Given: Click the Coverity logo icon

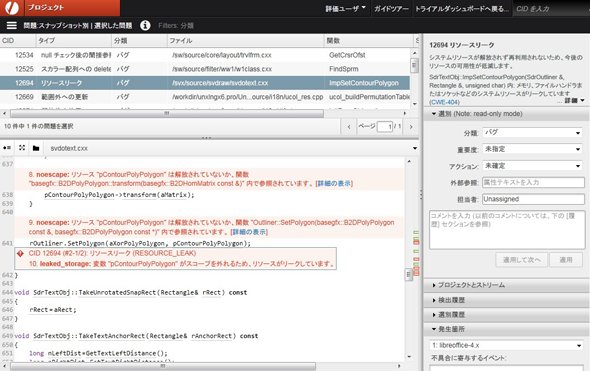Looking at the screenshot, I should pyautogui.click(x=12, y=8).
